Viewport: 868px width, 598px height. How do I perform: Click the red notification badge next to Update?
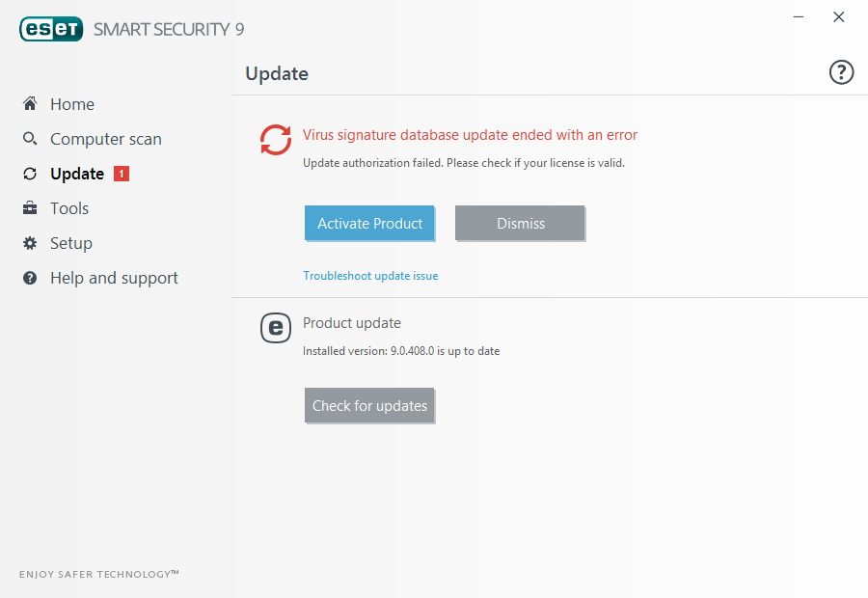[x=122, y=174]
